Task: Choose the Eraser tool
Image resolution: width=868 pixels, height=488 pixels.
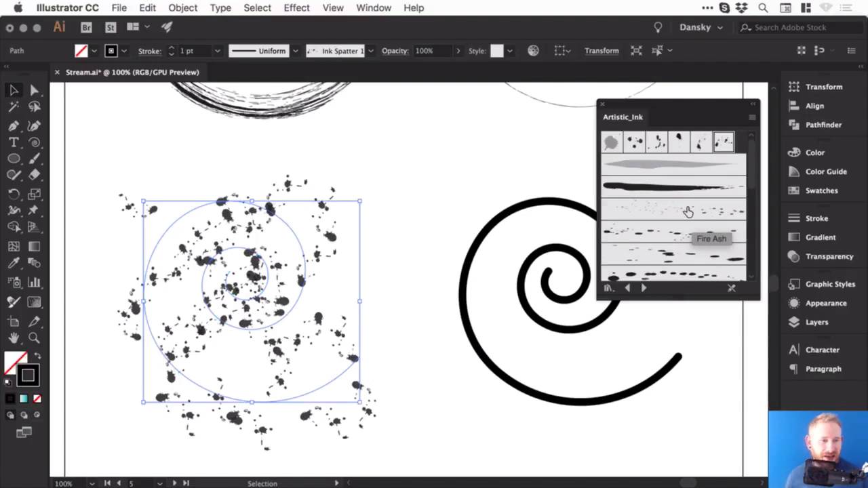Action: tap(34, 175)
